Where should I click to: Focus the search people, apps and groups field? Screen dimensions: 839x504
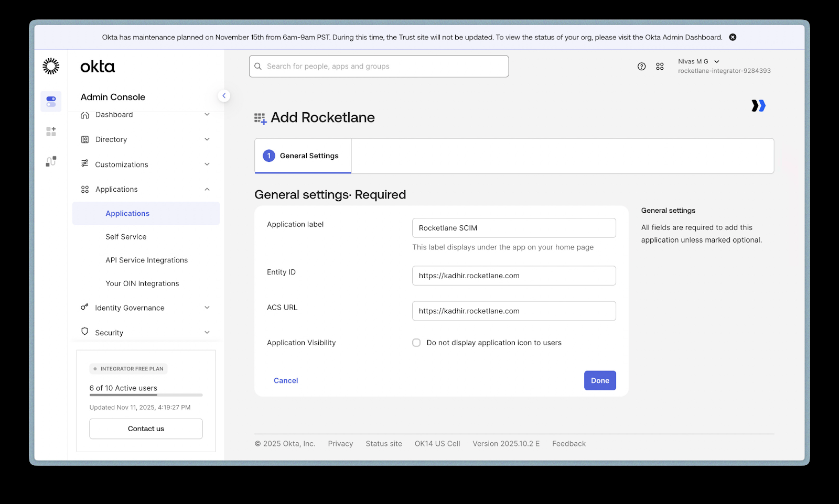click(379, 67)
